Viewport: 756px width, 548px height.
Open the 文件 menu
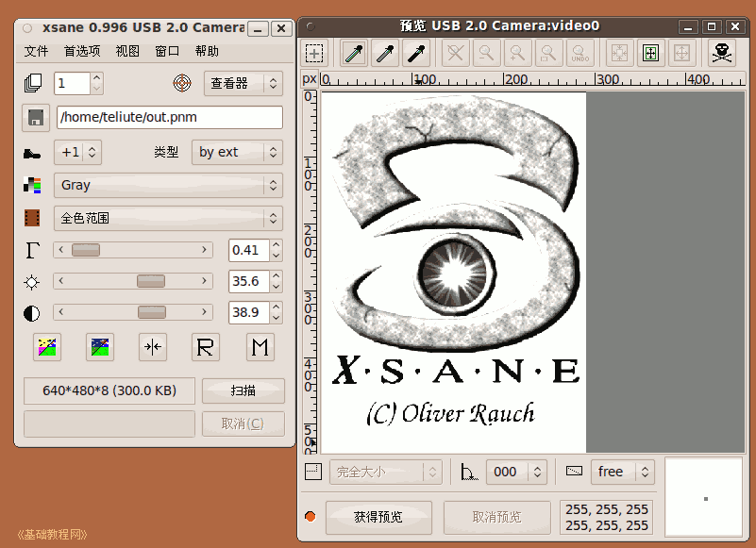[x=36, y=51]
